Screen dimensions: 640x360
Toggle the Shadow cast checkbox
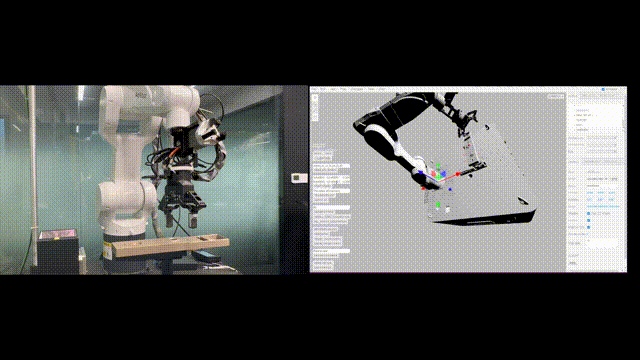(589, 213)
